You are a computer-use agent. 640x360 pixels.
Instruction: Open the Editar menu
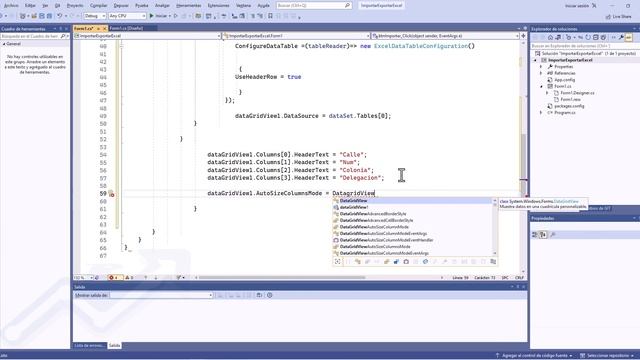30,6
